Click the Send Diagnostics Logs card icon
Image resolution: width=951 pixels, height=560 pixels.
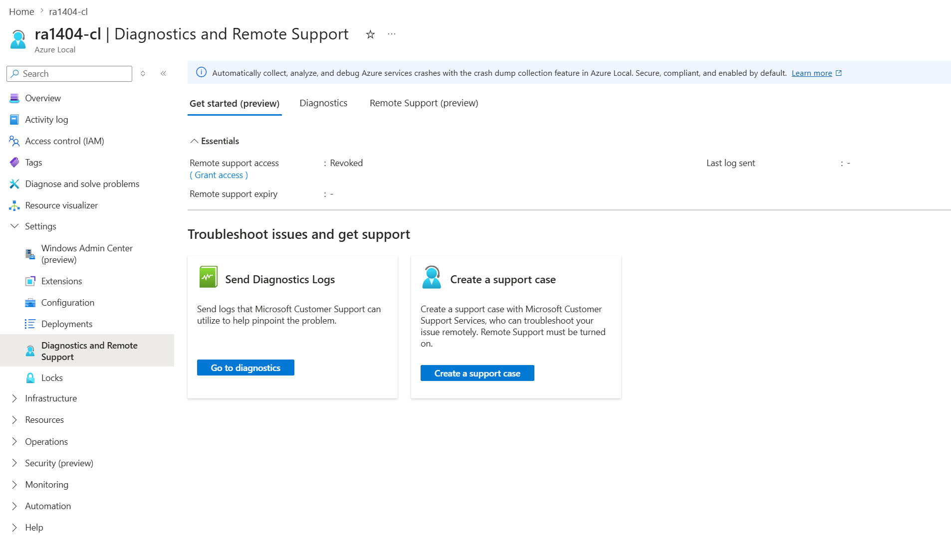click(x=208, y=277)
